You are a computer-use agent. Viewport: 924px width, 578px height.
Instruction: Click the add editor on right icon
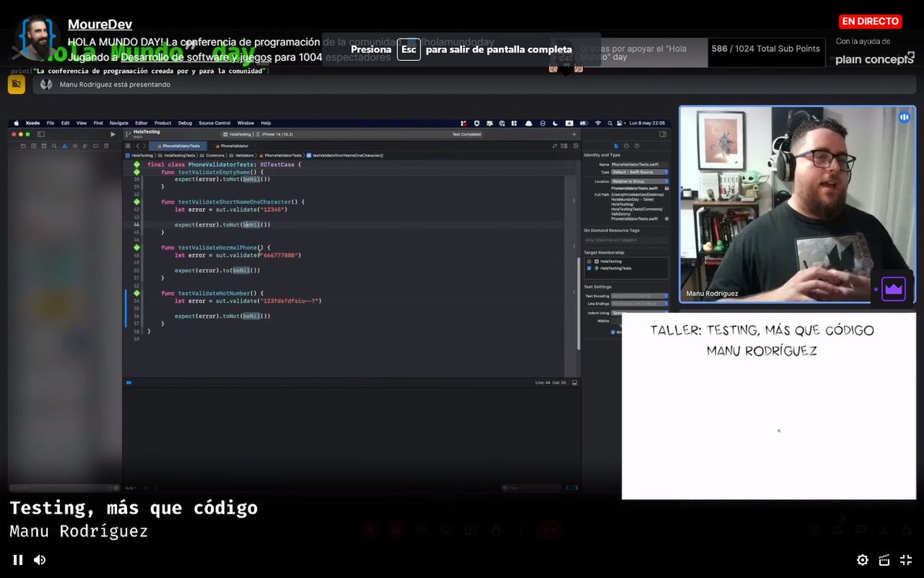(x=576, y=146)
